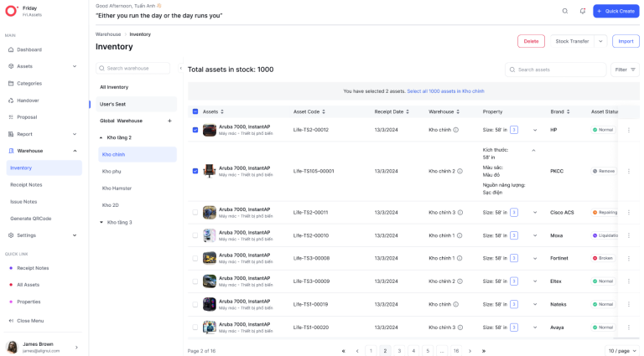Viewport: 644px width, 356px height.
Task: Open James Brown profile arrow
Action: tap(76, 348)
